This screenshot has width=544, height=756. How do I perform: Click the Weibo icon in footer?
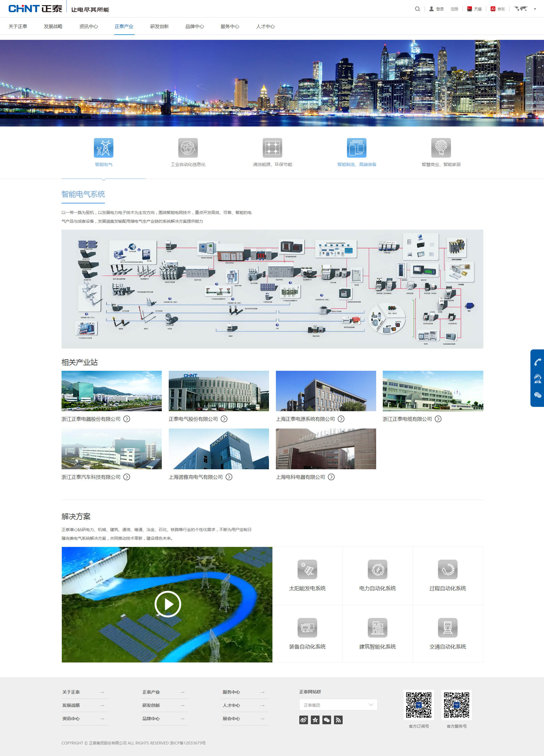(304, 720)
